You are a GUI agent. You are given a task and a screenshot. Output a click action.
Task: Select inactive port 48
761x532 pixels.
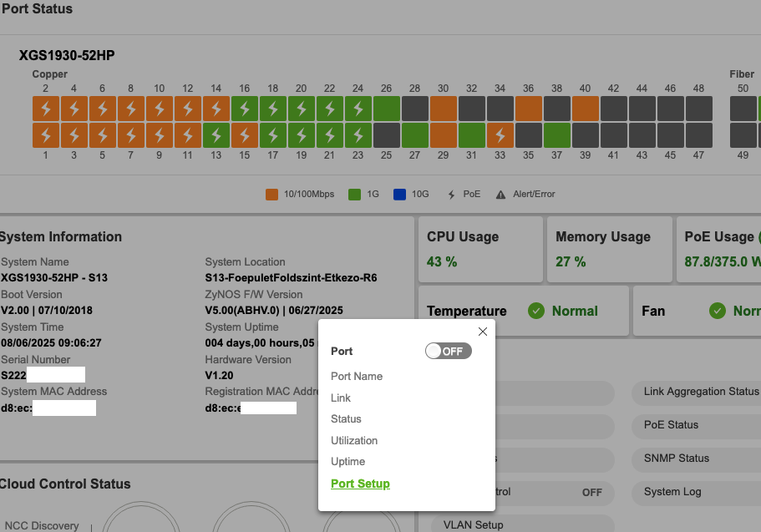click(x=699, y=109)
